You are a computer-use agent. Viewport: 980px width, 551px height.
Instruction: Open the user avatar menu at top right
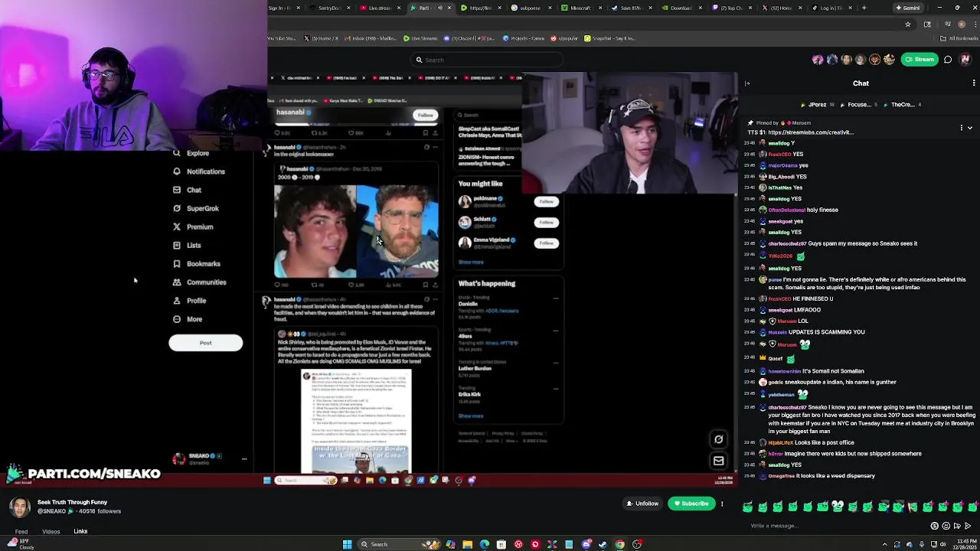click(965, 59)
